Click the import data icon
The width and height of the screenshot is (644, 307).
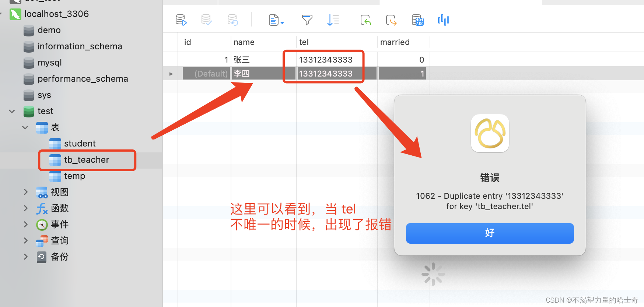coord(365,20)
